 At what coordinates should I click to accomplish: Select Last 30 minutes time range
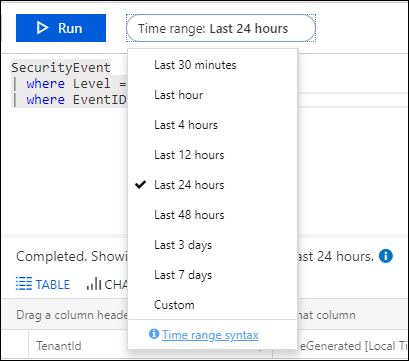click(x=213, y=65)
